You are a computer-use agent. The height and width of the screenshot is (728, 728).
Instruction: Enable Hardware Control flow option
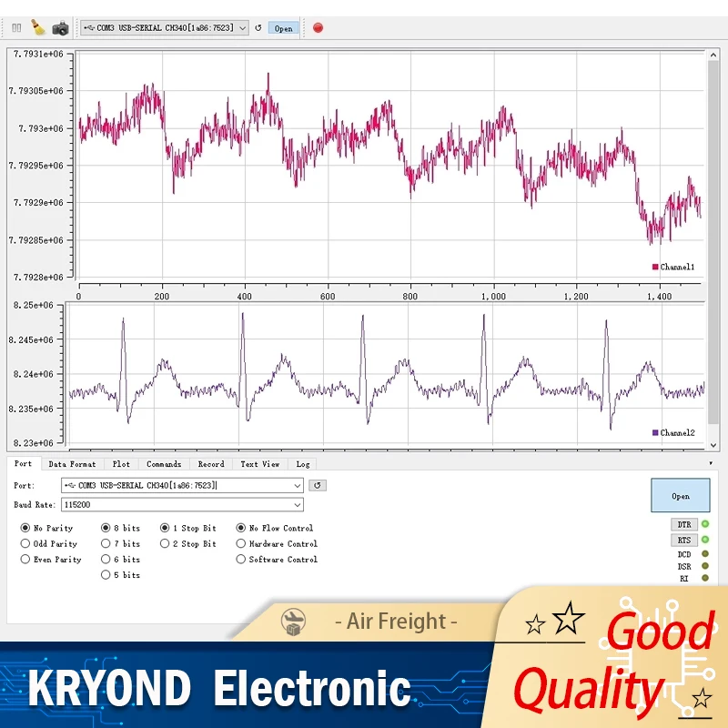click(277, 543)
